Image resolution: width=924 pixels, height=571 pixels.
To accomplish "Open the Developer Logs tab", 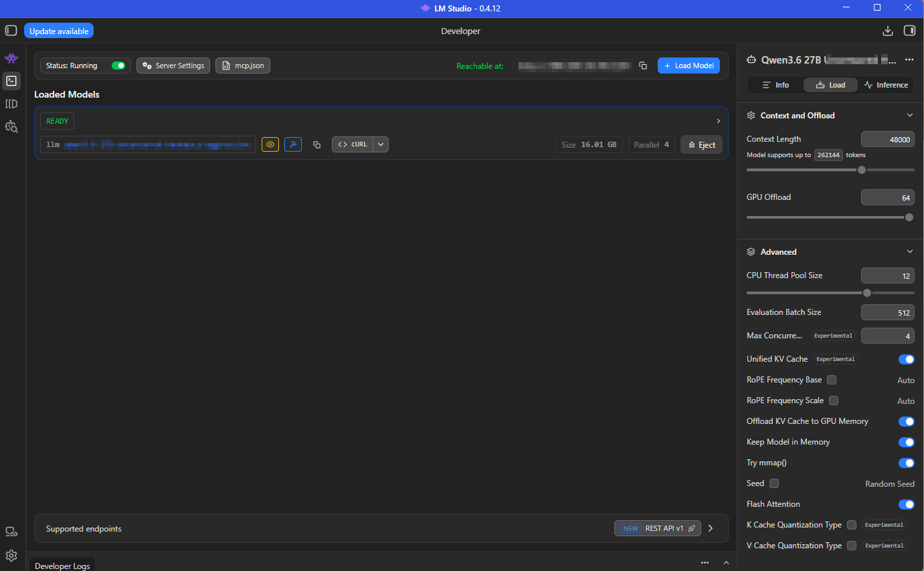I will (62, 566).
